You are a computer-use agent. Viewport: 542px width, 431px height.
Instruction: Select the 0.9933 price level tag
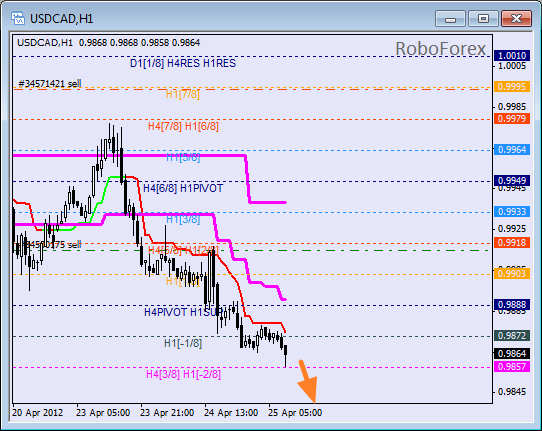click(x=512, y=212)
